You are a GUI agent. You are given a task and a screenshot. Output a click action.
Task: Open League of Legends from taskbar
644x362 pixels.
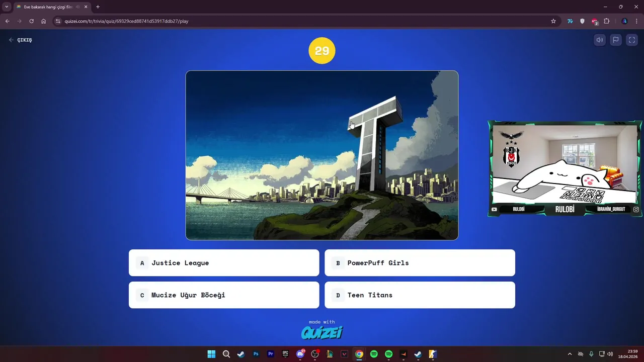click(330, 354)
